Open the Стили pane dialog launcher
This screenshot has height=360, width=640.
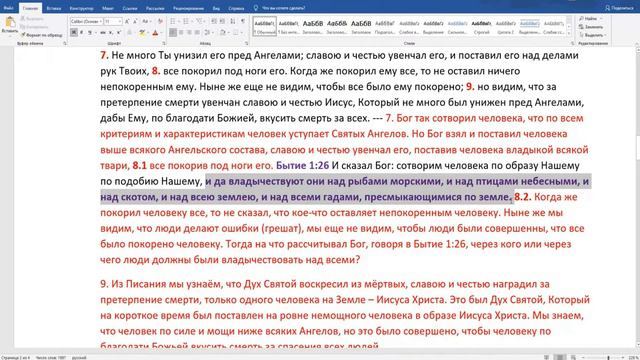pos(572,43)
